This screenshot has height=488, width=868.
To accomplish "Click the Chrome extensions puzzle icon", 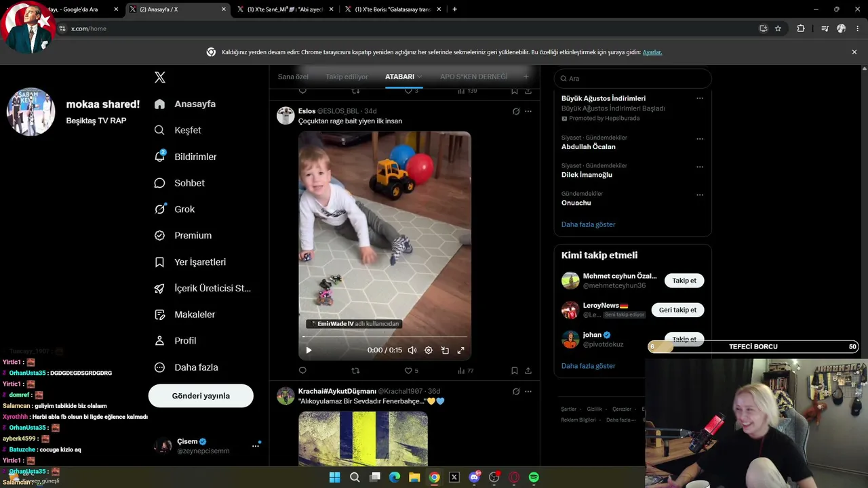I will [x=801, y=28].
